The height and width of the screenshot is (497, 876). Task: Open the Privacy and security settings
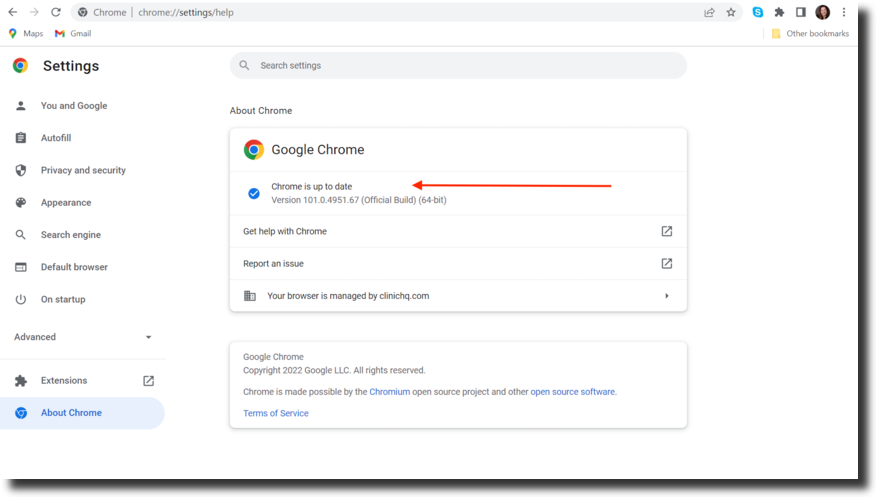(83, 170)
